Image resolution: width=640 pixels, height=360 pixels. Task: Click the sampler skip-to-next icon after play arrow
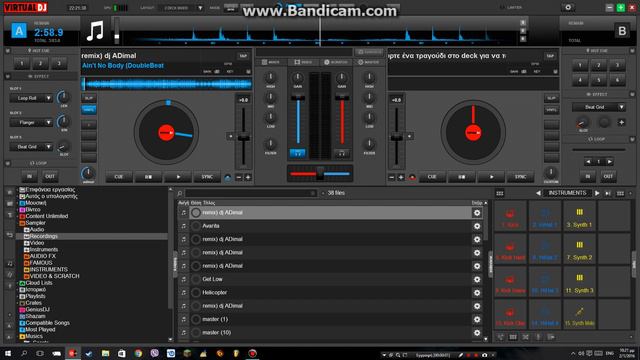608,193
